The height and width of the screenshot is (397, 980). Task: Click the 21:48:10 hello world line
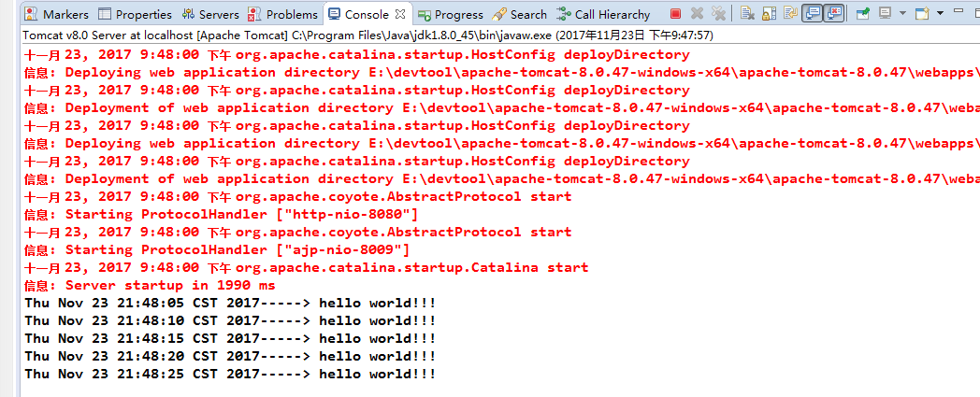(x=230, y=320)
